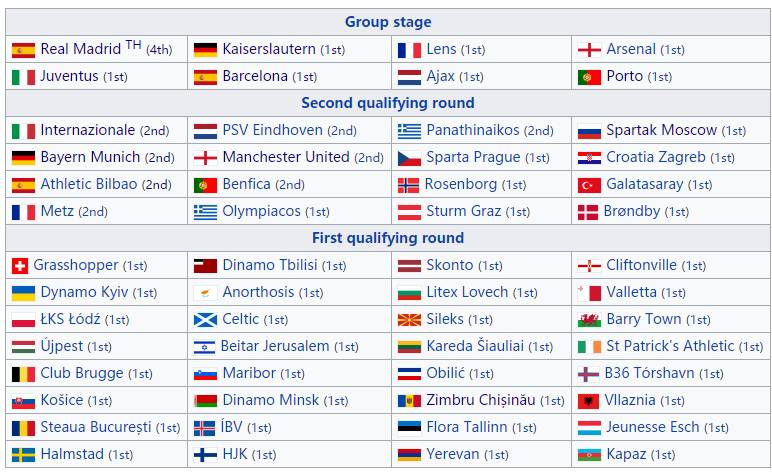Screen dimensions: 772x473
Task: Click the French flag beside Lens
Action: [x=409, y=49]
